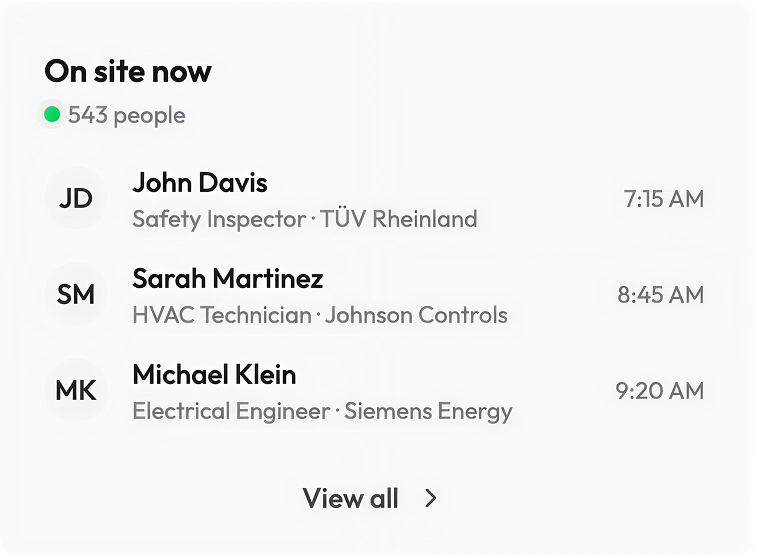This screenshot has height=558, width=760.
Task: Select John Davis name
Action: (x=200, y=183)
